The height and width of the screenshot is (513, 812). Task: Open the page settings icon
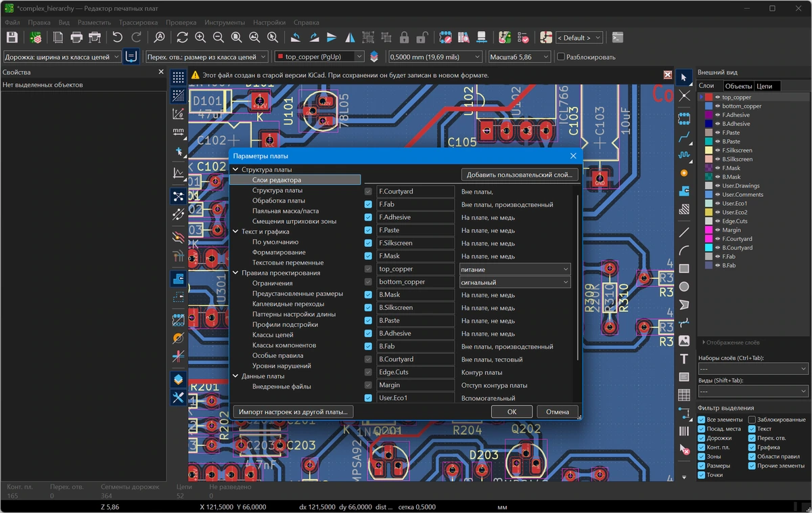(x=59, y=38)
